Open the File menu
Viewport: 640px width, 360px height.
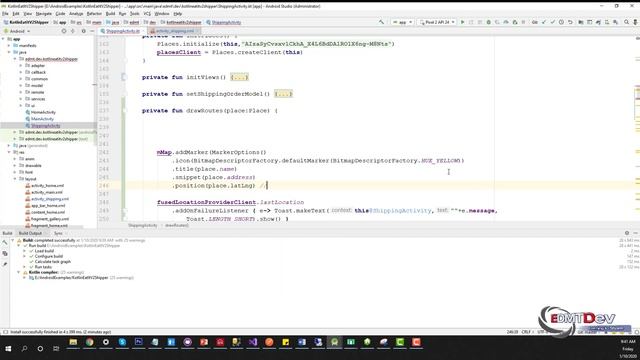pyautogui.click(x=5, y=14)
